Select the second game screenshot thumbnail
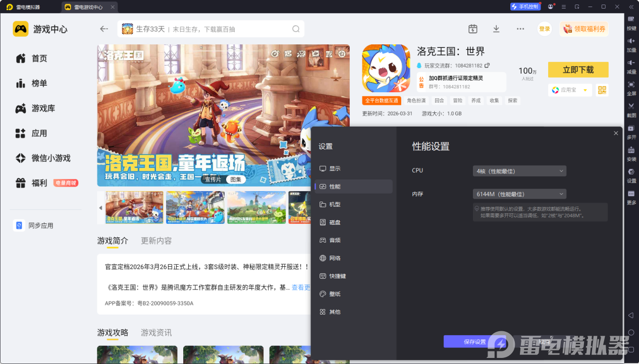Viewport: 639px width, 364px height. click(x=195, y=207)
